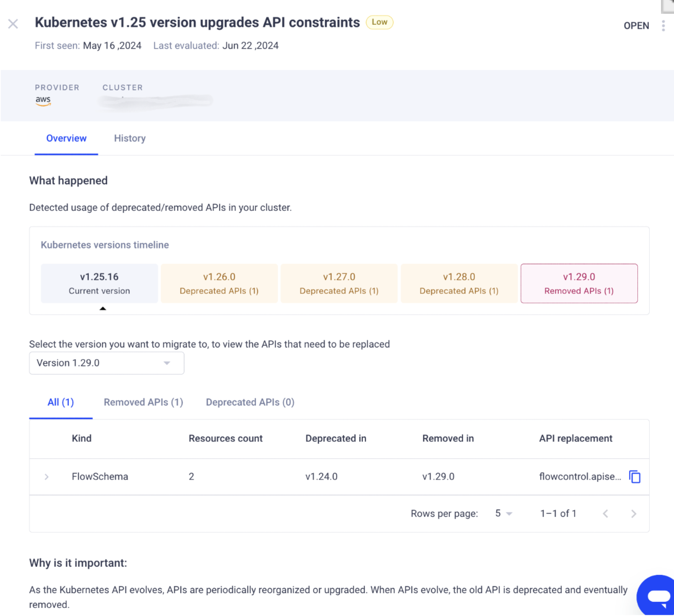Screen dimensions: 674x616
Task: Click the 1–1 of 1 pagination text
Action: (558, 514)
